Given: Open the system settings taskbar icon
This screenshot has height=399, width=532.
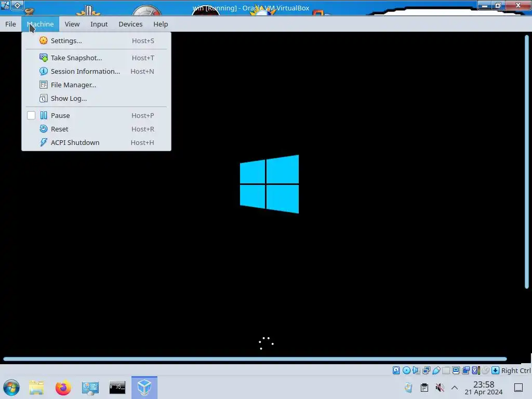Looking at the screenshot, I should pos(90,388).
